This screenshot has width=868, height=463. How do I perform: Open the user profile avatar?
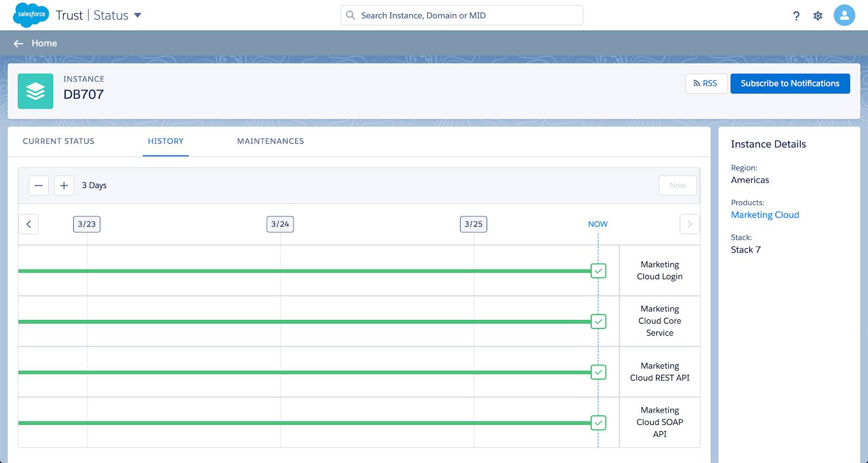844,15
